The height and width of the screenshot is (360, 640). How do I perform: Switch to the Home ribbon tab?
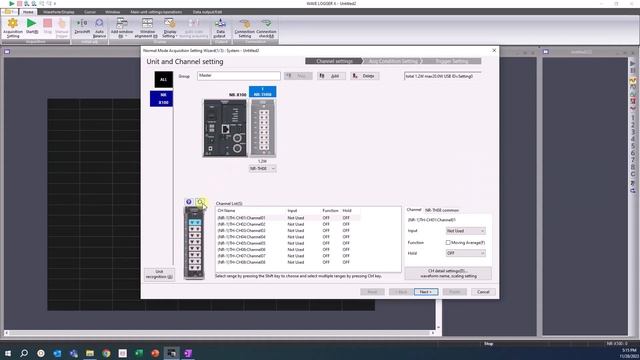[28, 12]
